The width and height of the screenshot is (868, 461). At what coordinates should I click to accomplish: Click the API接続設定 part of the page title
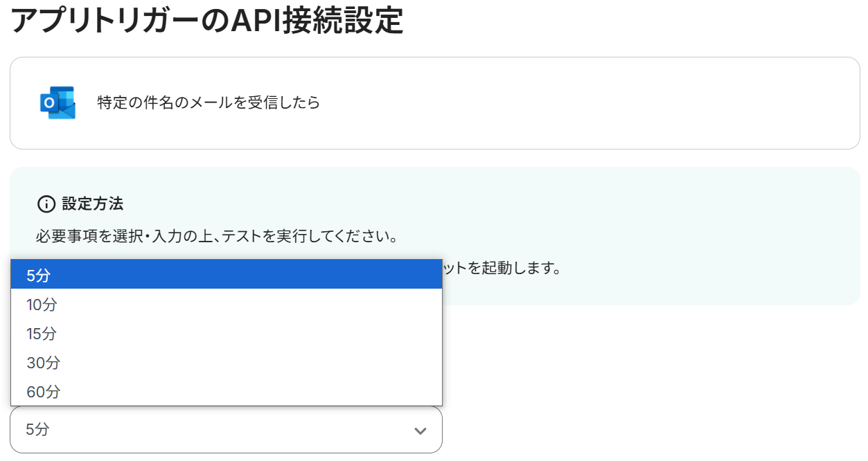[317, 21]
